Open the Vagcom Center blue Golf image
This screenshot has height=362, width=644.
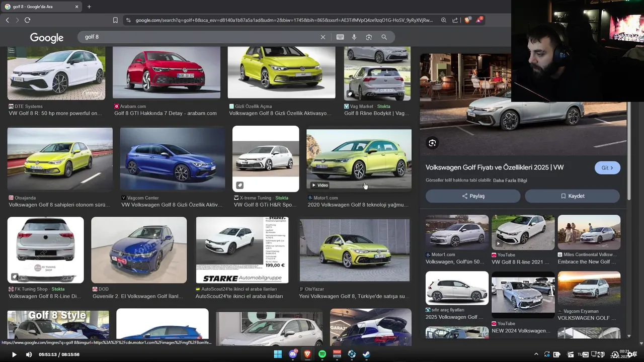(x=172, y=159)
